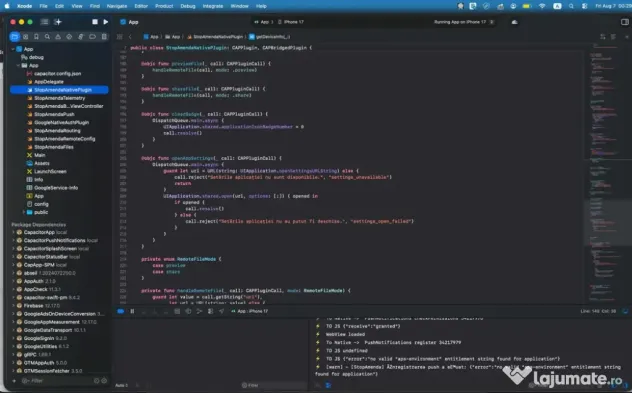Open the coding assistant sparkle icon
The width and height of the screenshot is (632, 393).
click(58, 22)
